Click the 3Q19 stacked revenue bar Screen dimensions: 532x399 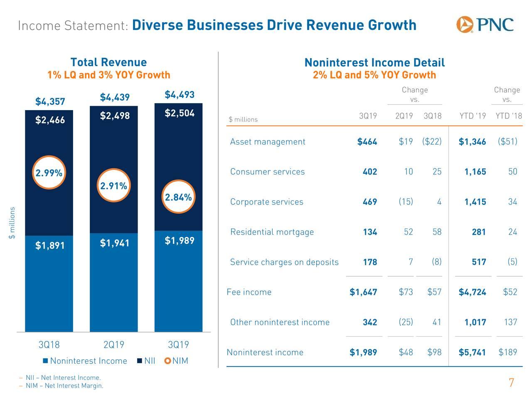[179, 258]
